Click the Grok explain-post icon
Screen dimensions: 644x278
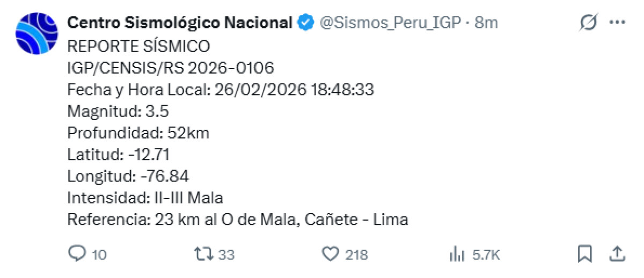pos(589,23)
